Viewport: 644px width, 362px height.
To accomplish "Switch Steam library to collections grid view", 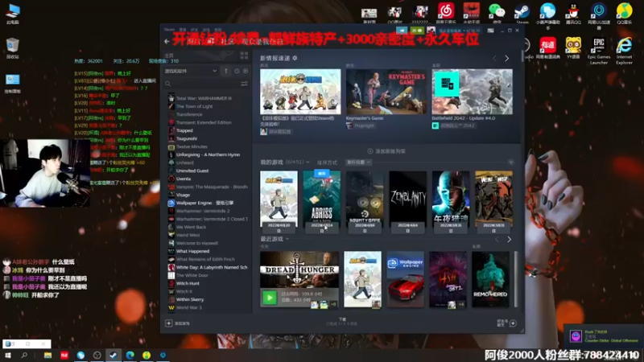I will coord(244,56).
